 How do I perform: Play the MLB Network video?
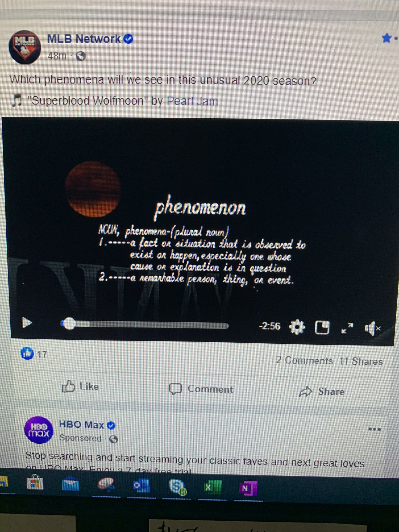(x=27, y=323)
